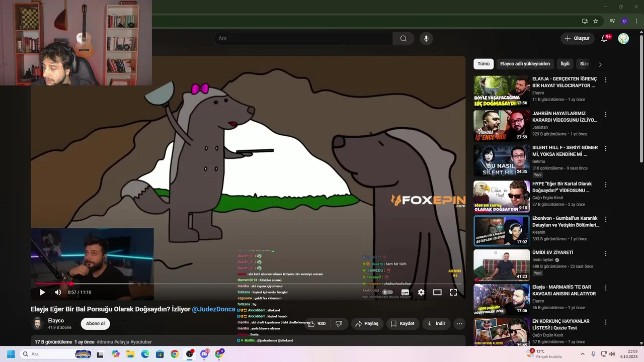The height and width of the screenshot is (362, 644).
Task: Open Task View on taskbar
Action: (100, 354)
